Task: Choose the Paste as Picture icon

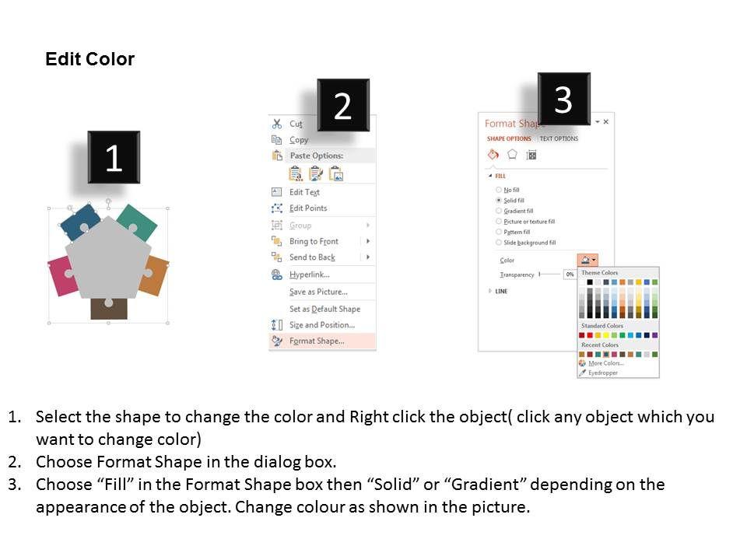Action: 336,173
